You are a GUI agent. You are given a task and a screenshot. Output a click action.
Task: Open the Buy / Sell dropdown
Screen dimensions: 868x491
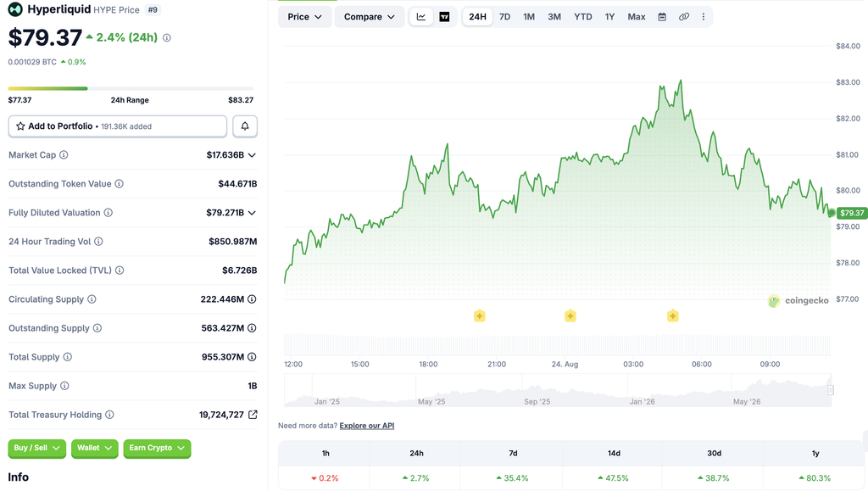37,448
